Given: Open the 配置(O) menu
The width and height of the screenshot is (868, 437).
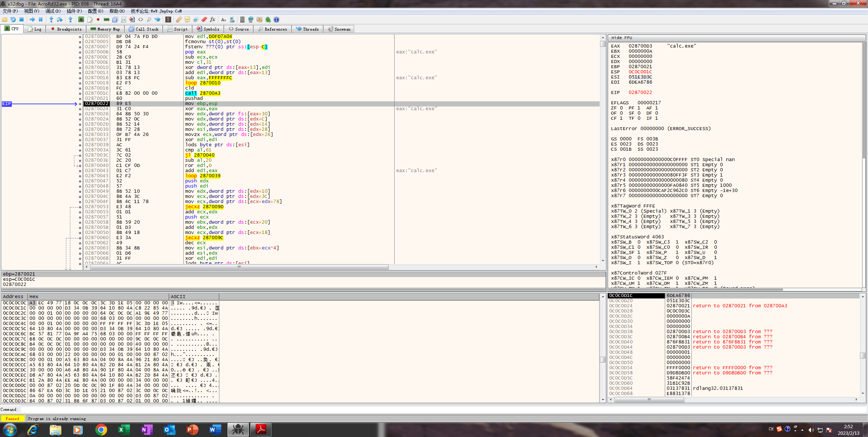Looking at the screenshot, I should pos(96,11).
